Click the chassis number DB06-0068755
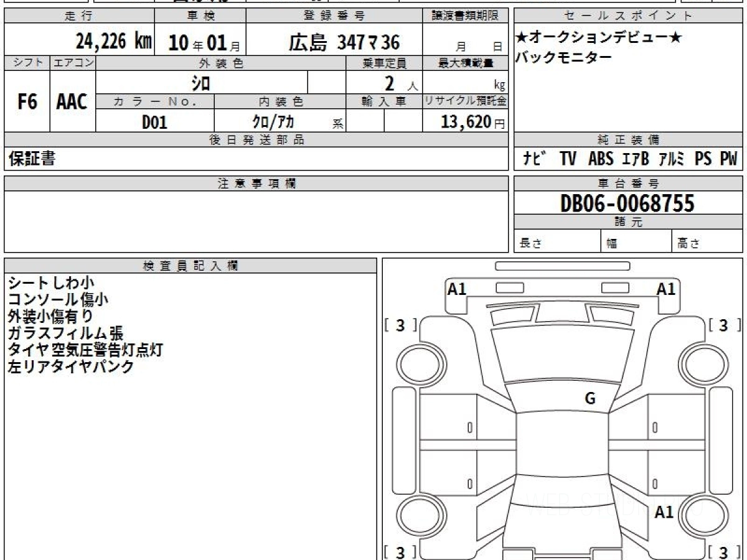The width and height of the screenshot is (747, 560). tap(627, 203)
